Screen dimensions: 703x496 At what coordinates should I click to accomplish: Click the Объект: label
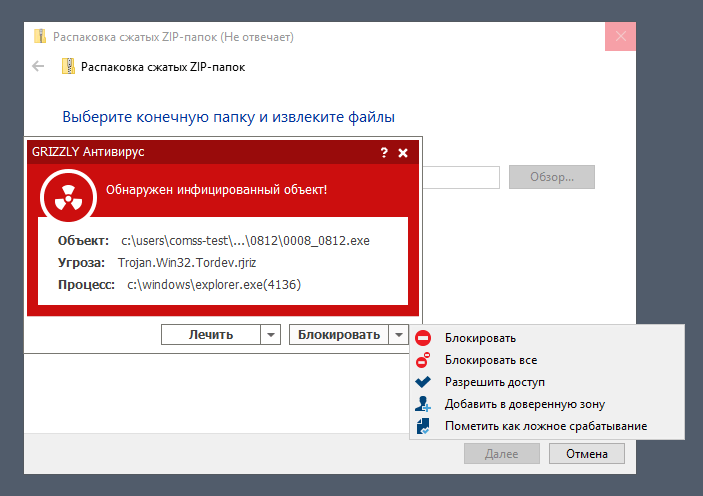tap(83, 241)
